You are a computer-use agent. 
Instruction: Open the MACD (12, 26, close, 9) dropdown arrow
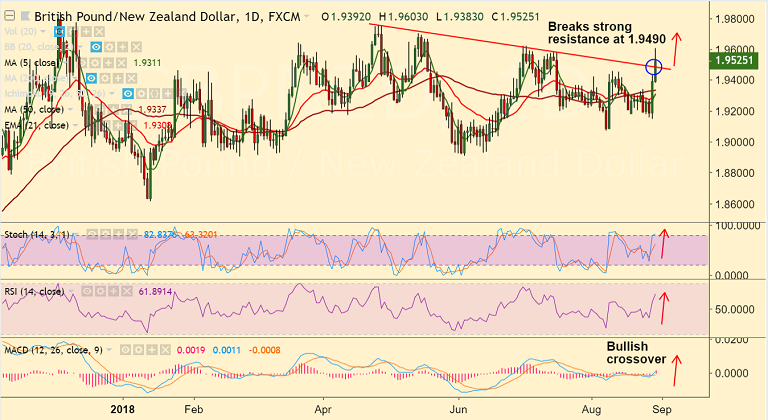110,350
